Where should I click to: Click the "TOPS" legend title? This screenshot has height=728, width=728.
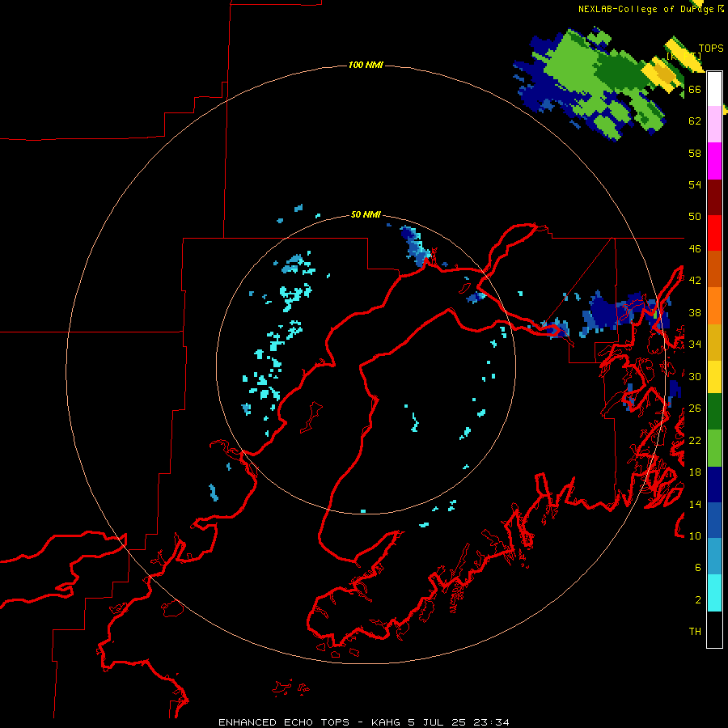[711, 49]
